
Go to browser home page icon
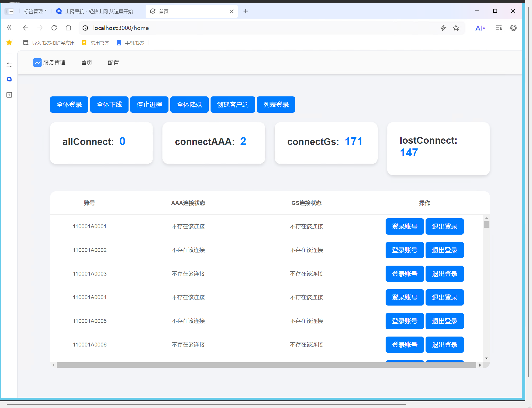pyautogui.click(x=68, y=28)
